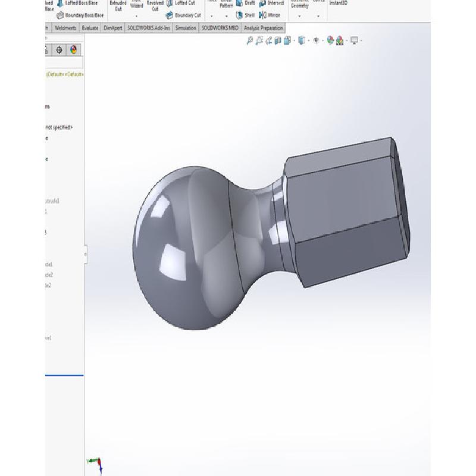Activate the Section View icon
476x476 pixels.
[278, 40]
